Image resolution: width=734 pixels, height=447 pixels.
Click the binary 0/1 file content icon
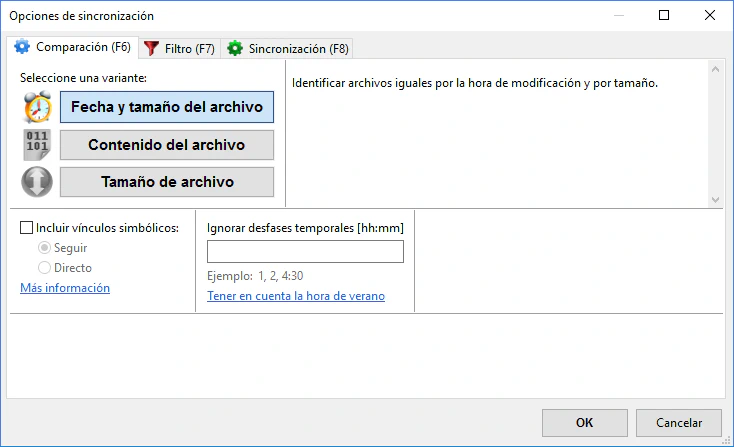[37, 145]
